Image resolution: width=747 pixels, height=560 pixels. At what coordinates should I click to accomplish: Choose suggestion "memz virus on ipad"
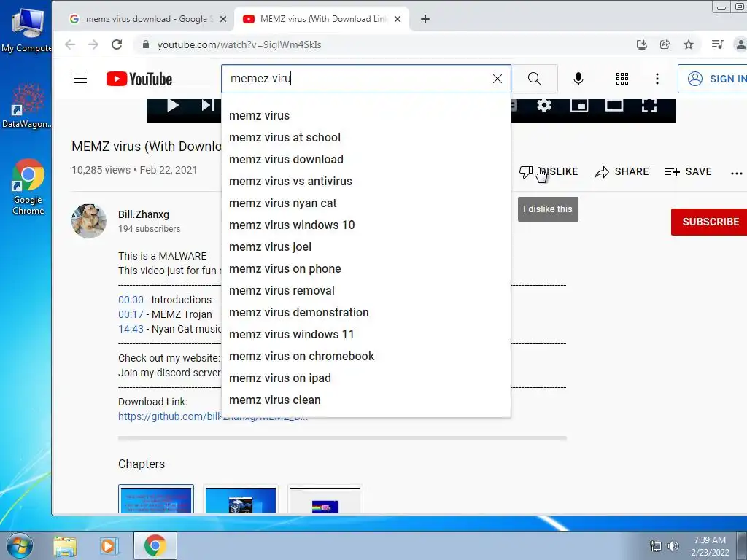click(366, 378)
